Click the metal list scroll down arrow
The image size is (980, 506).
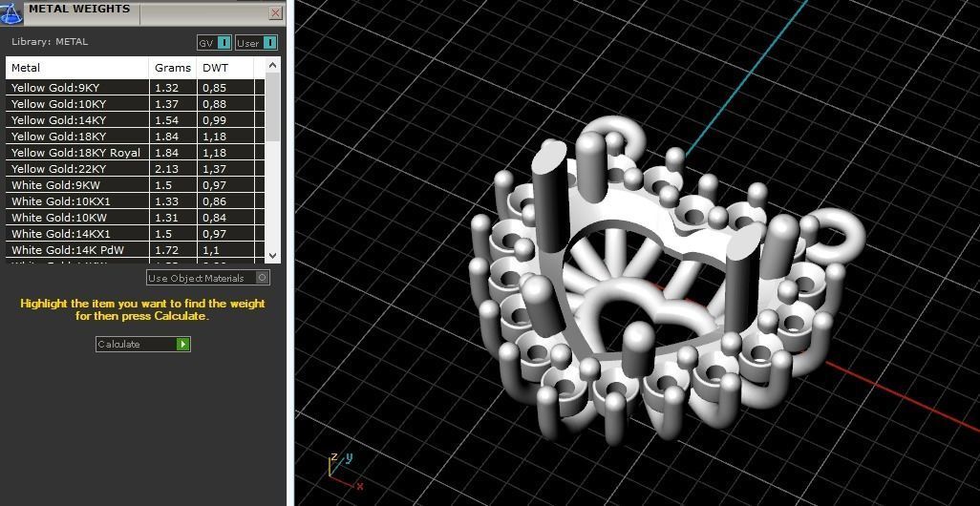coord(272,255)
